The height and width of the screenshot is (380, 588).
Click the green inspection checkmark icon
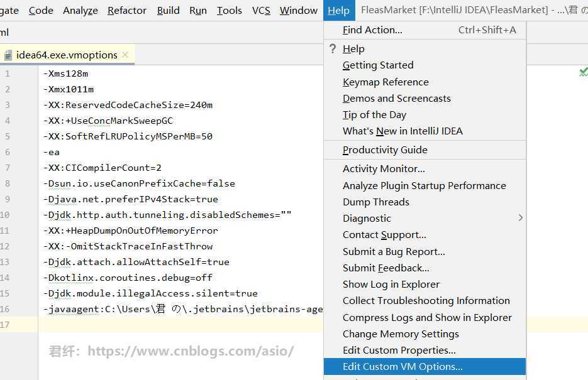pyautogui.click(x=583, y=73)
